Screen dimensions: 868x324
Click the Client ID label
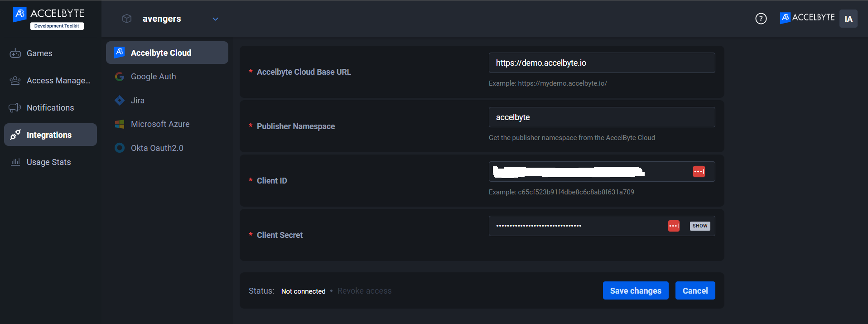272,181
